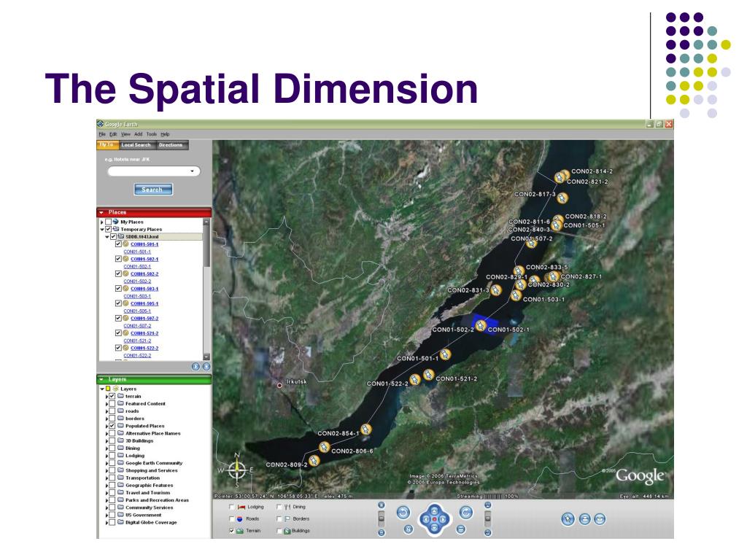The width and height of the screenshot is (747, 560).
Task: Rotate view counterclockwise button
Action: coord(403,513)
